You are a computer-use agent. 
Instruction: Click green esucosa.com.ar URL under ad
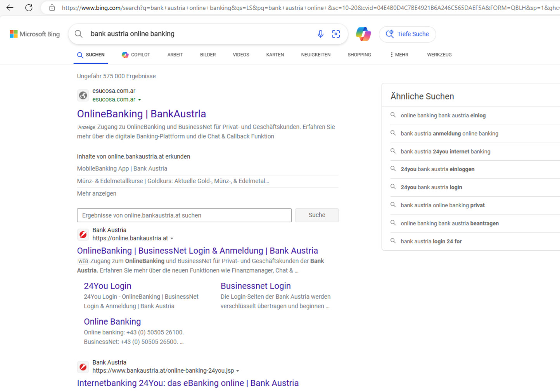pyautogui.click(x=114, y=100)
